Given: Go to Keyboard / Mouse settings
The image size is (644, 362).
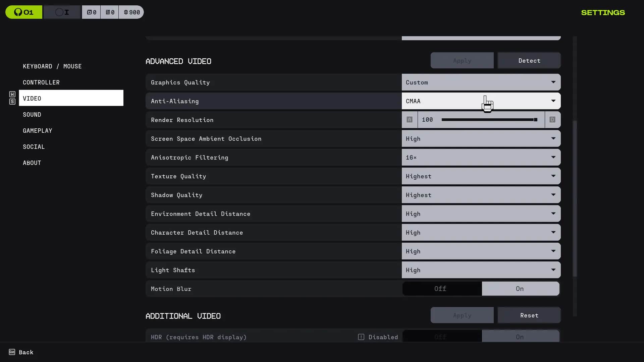Looking at the screenshot, I should [x=52, y=66].
